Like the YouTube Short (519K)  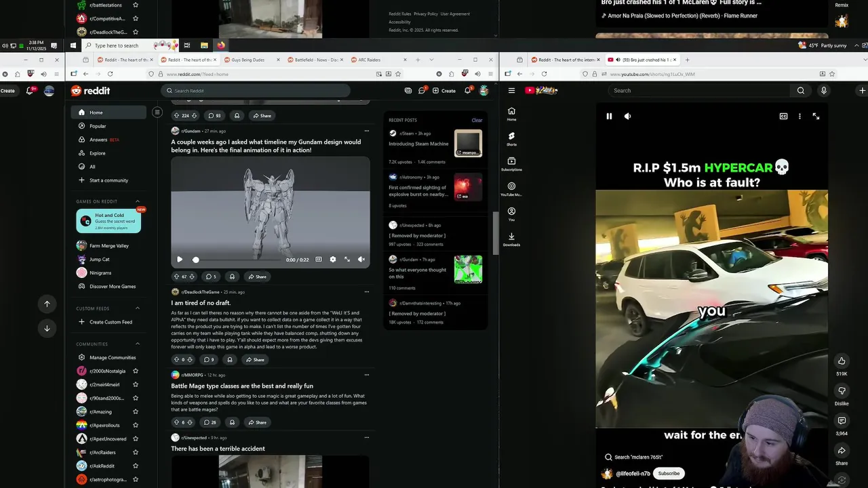(x=842, y=361)
